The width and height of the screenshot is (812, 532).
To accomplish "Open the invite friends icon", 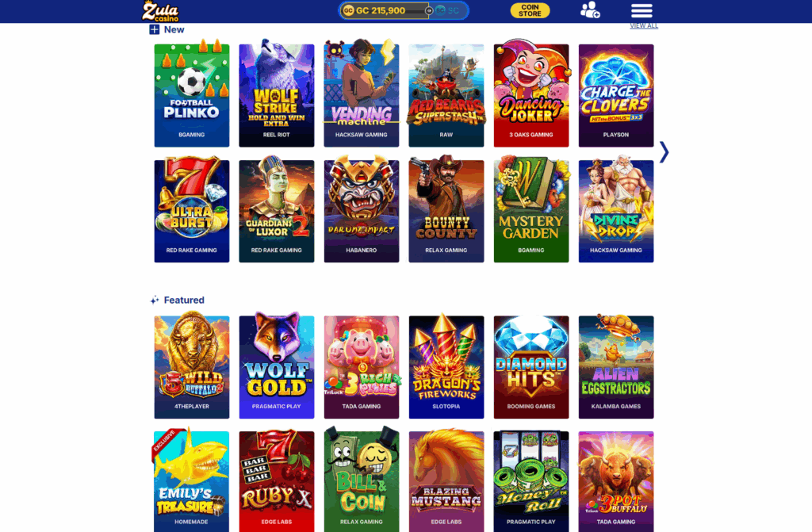I will pos(590,10).
